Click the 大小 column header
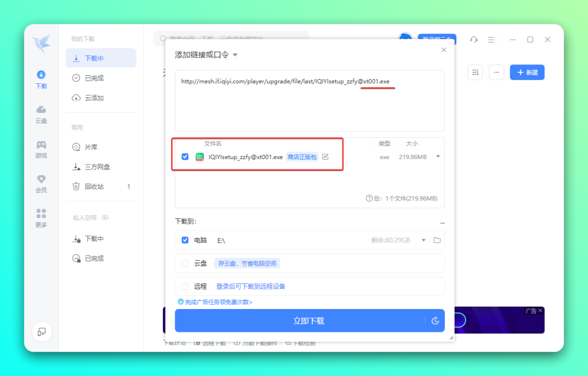588x376 pixels. pyautogui.click(x=412, y=143)
